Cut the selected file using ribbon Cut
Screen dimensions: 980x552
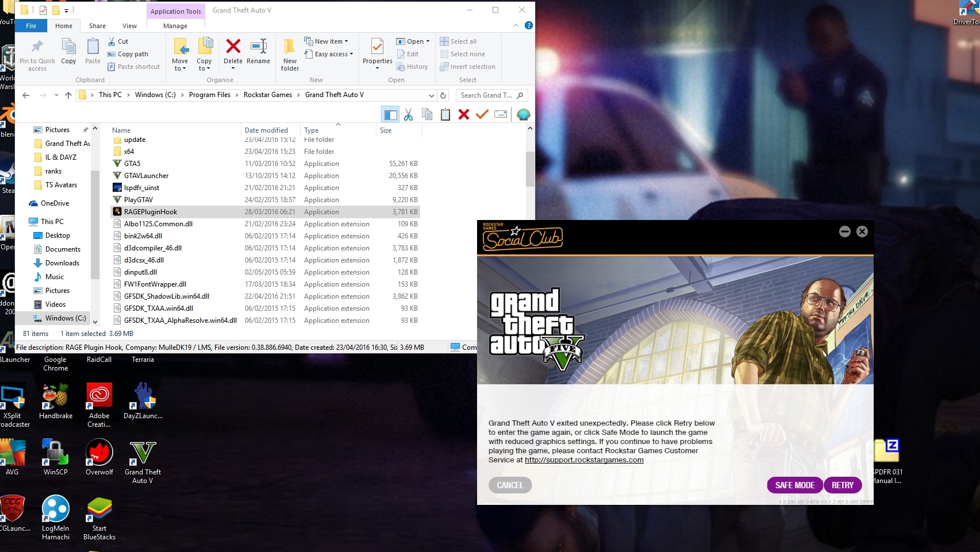tap(118, 41)
